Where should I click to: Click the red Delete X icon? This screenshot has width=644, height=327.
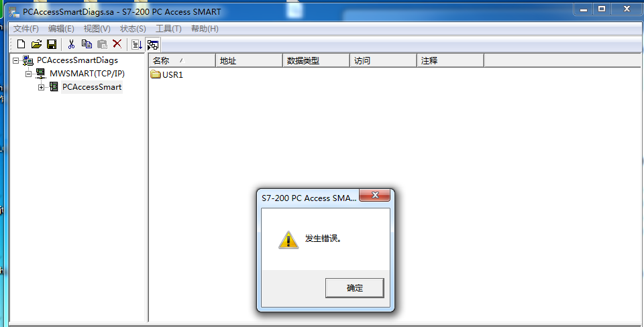[117, 44]
